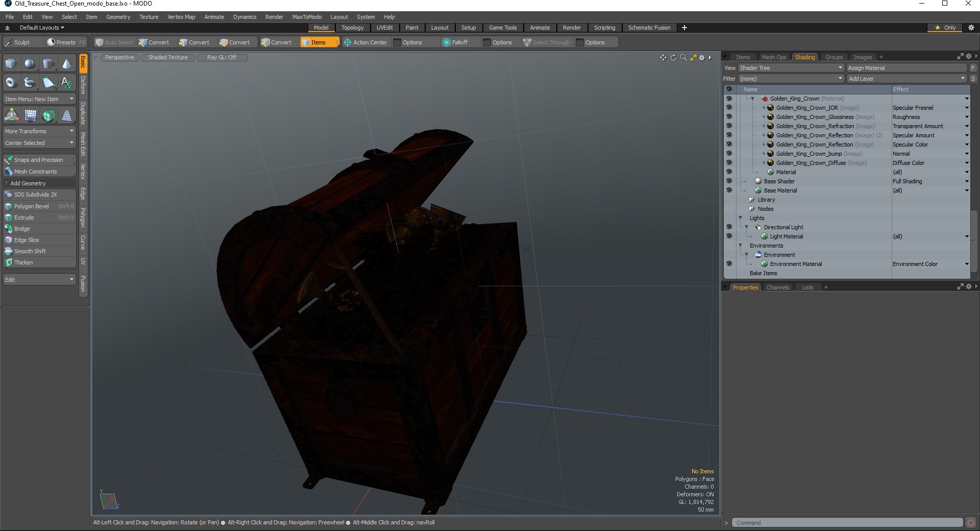Click the Action Center button
The height and width of the screenshot is (531, 980).
(x=365, y=42)
